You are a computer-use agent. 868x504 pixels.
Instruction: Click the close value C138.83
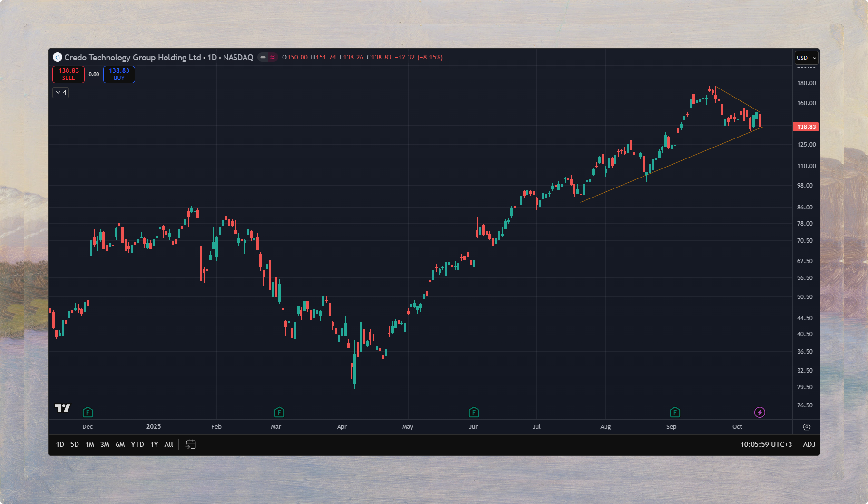coord(379,57)
